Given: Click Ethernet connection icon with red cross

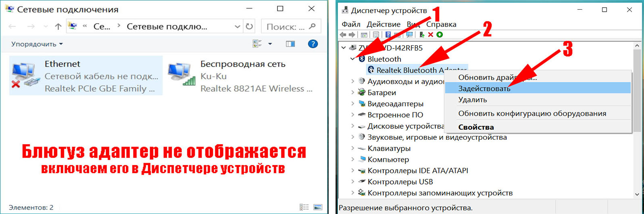Looking at the screenshot, I should (26, 75).
